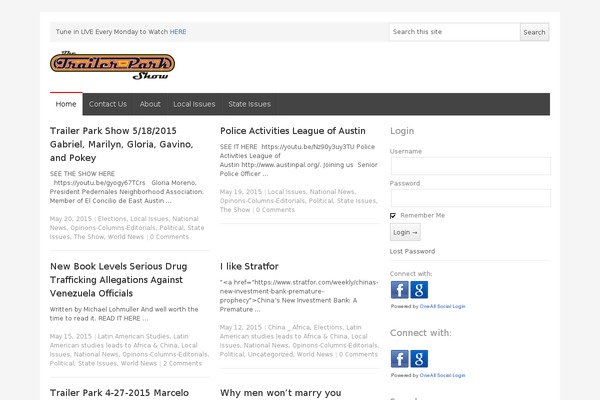Click Google icon under Login's Connect with

coord(419,290)
